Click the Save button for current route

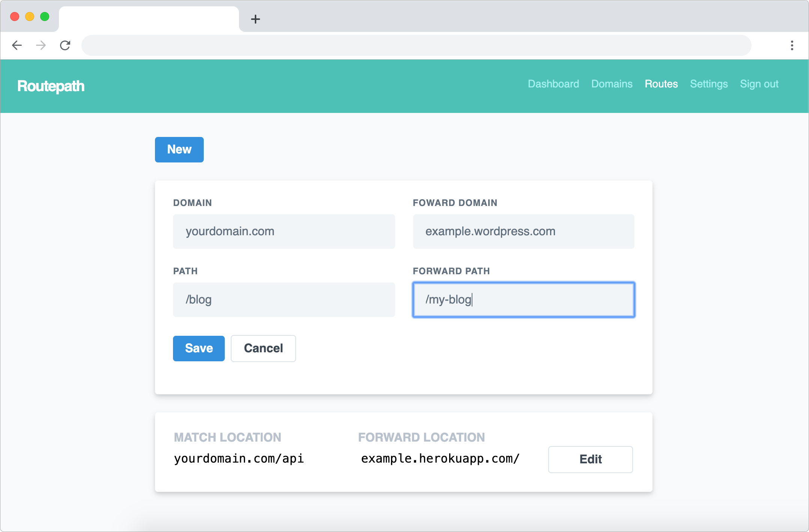(x=198, y=348)
